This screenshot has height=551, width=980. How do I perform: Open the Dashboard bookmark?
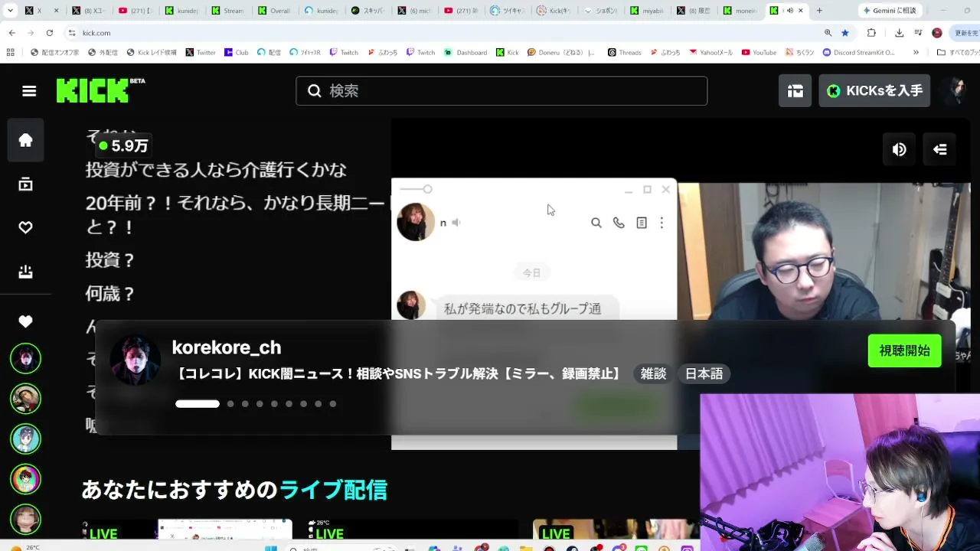click(466, 53)
